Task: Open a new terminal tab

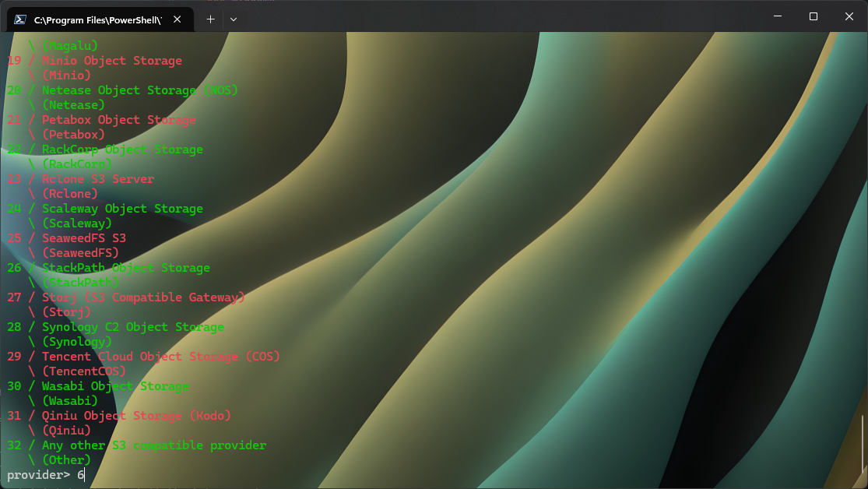Action: 210,19
